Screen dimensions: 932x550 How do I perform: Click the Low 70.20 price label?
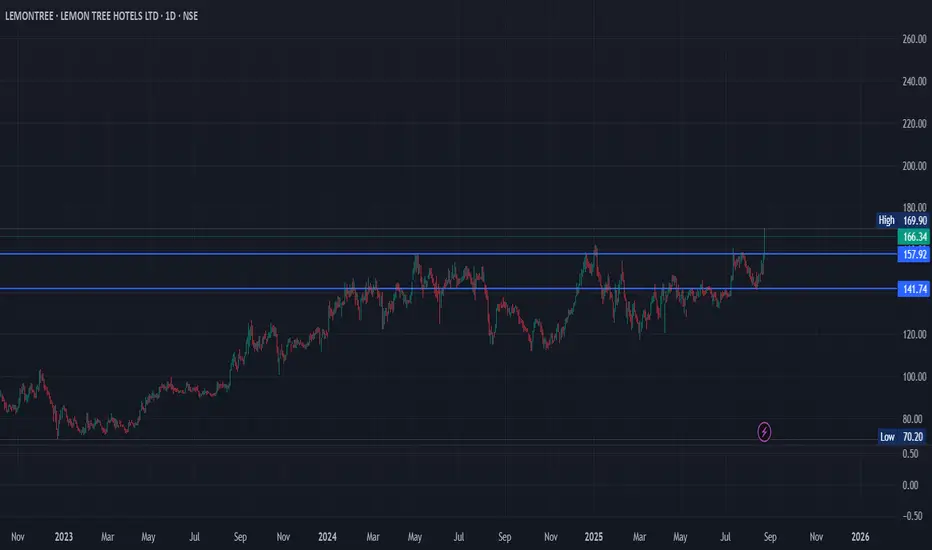tap(902, 436)
